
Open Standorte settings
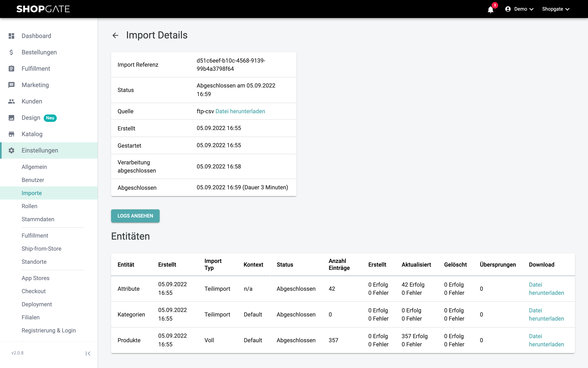click(34, 262)
